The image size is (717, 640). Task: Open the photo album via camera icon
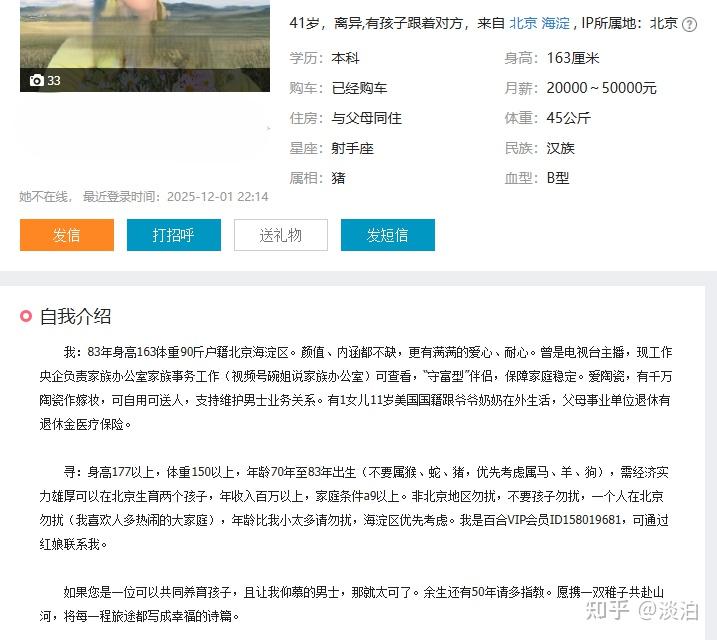36,80
